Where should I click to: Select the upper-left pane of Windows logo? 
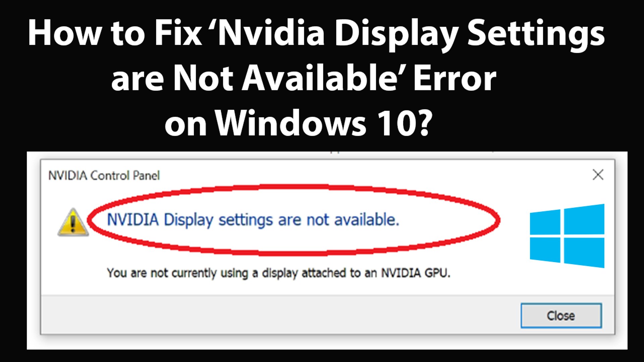(545, 222)
